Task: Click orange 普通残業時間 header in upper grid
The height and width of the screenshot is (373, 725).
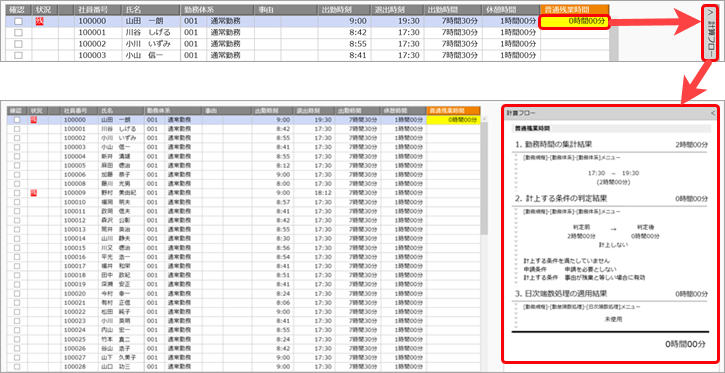Action: pos(575,10)
